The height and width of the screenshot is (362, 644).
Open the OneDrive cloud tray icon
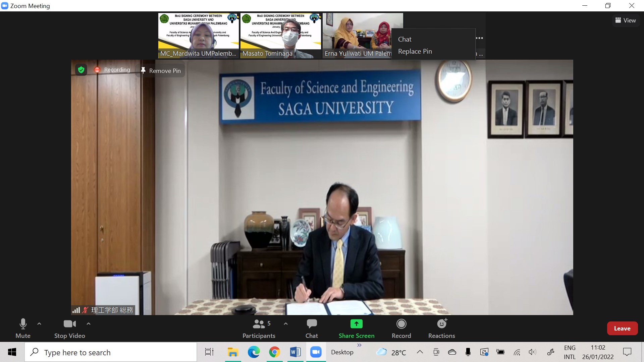(x=452, y=352)
